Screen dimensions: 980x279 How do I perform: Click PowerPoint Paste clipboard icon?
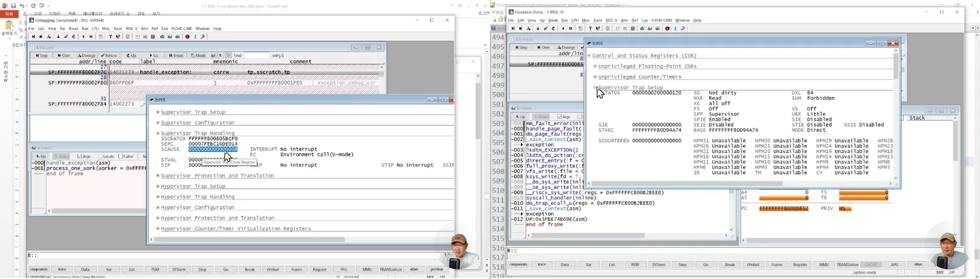[x=9, y=26]
